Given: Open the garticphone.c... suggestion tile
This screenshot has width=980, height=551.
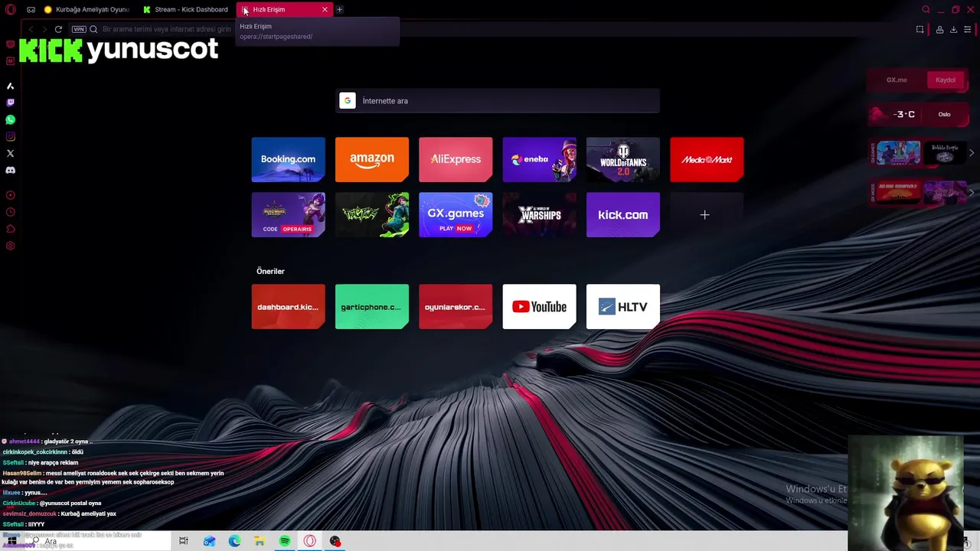Looking at the screenshot, I should (372, 307).
